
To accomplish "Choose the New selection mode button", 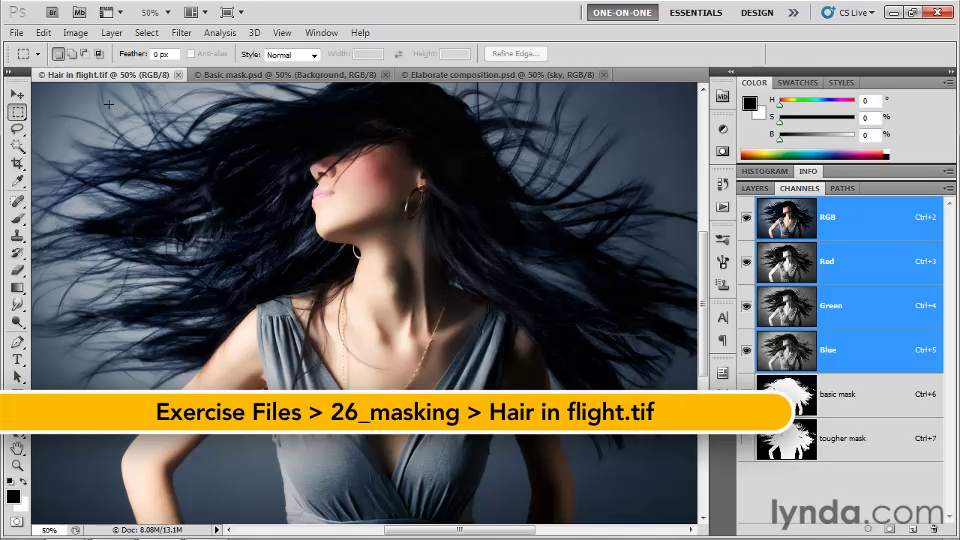I will pyautogui.click(x=58, y=54).
